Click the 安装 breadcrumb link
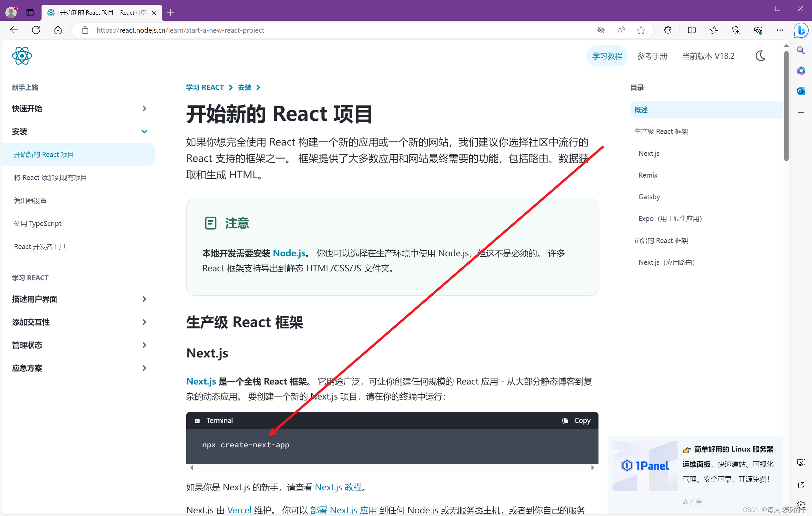 (x=245, y=87)
